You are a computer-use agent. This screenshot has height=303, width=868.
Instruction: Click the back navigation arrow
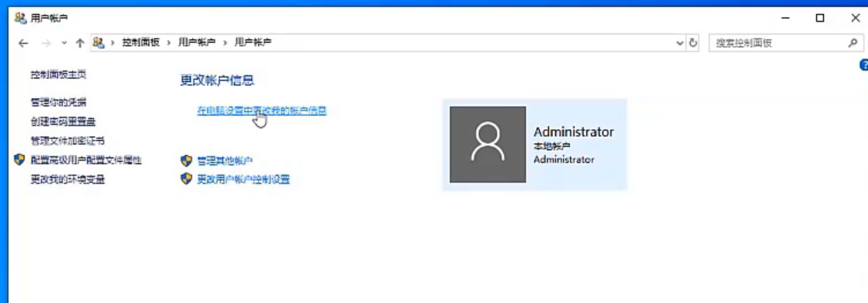(x=22, y=42)
